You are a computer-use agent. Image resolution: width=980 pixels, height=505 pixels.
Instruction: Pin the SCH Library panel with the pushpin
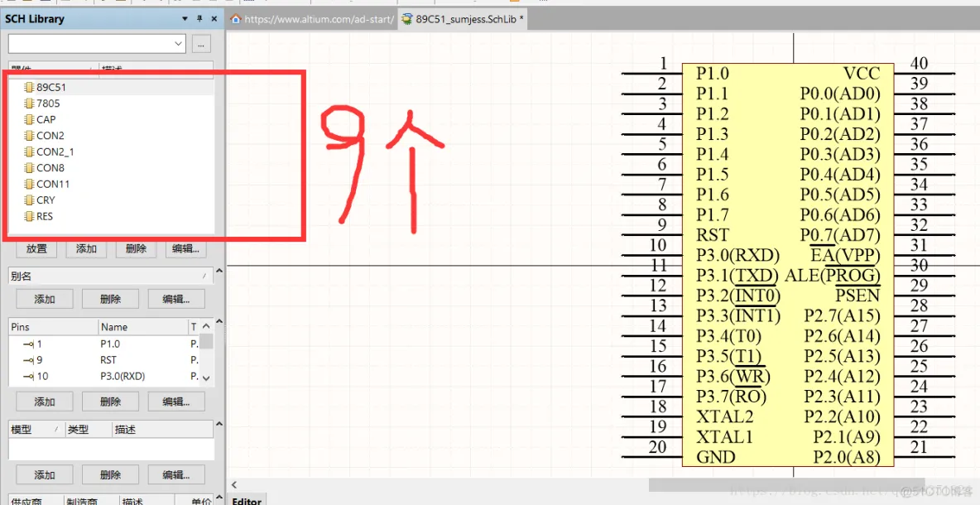point(200,19)
